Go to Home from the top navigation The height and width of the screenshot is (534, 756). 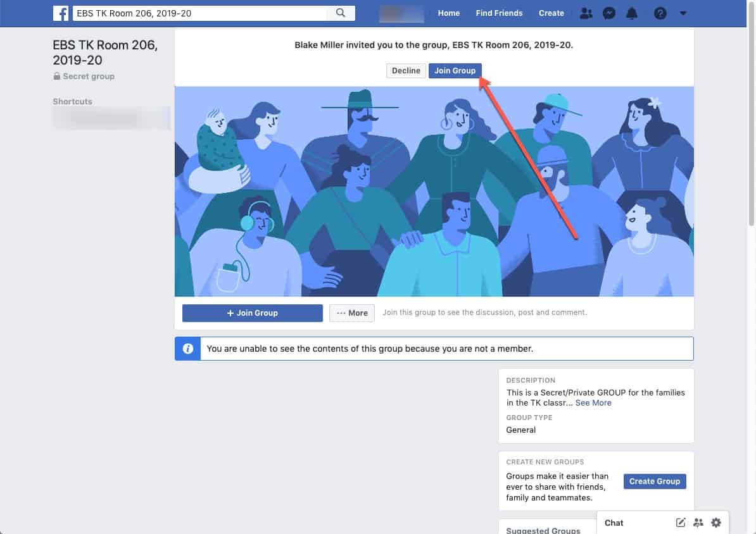(x=449, y=13)
